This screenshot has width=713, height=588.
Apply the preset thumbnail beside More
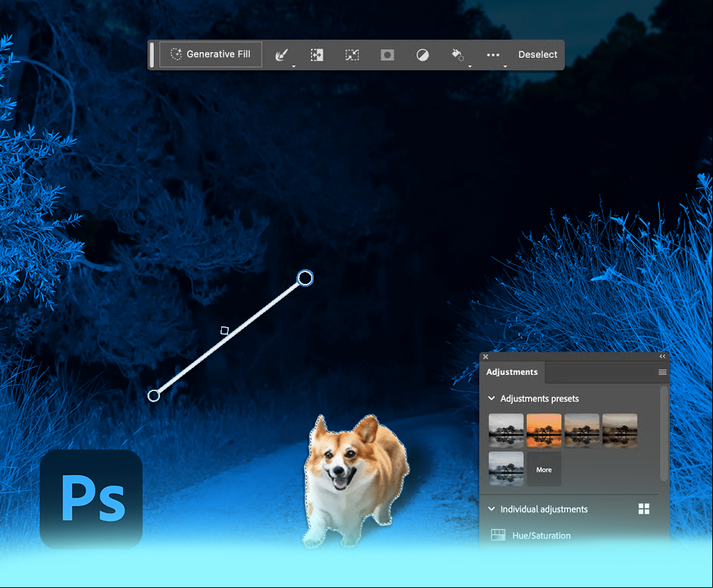(506, 469)
